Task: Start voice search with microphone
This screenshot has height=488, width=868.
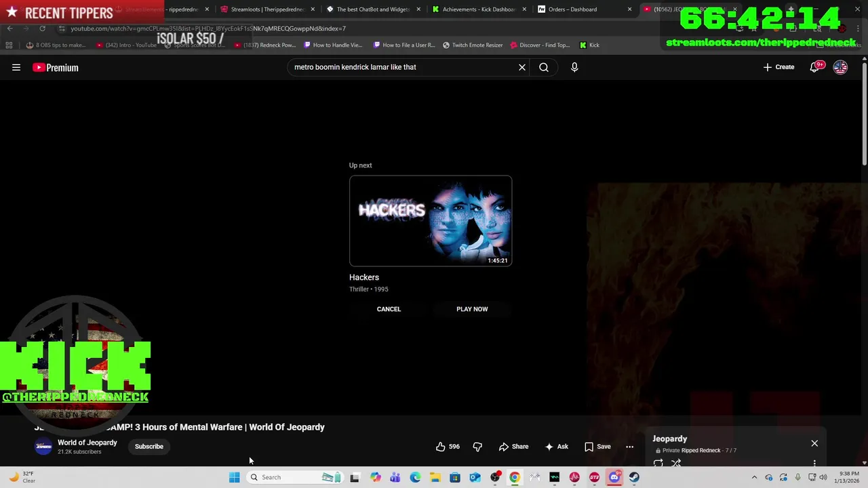Action: tap(574, 67)
